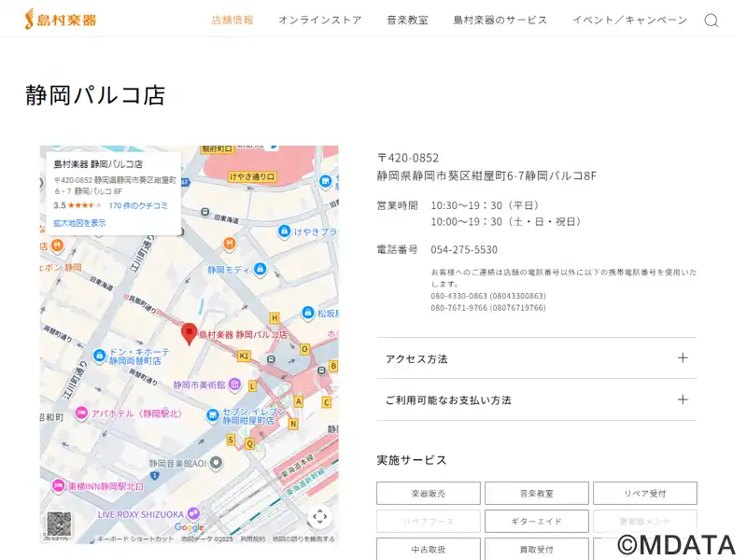Click the Seven-Eleven store map marker
The width and height of the screenshot is (747, 560).
coord(214,414)
